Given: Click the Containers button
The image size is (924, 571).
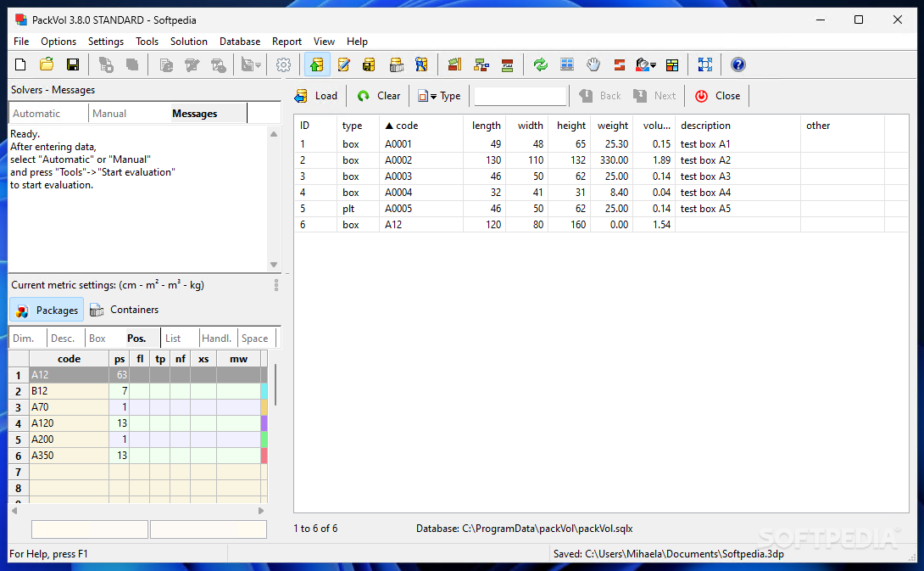Looking at the screenshot, I should pyautogui.click(x=124, y=310).
